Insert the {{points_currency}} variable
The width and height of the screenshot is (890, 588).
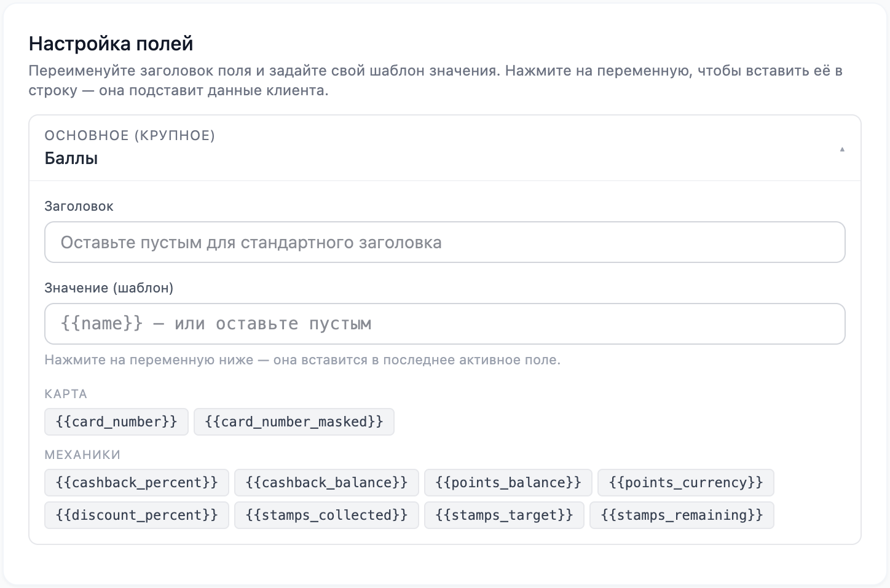686,483
